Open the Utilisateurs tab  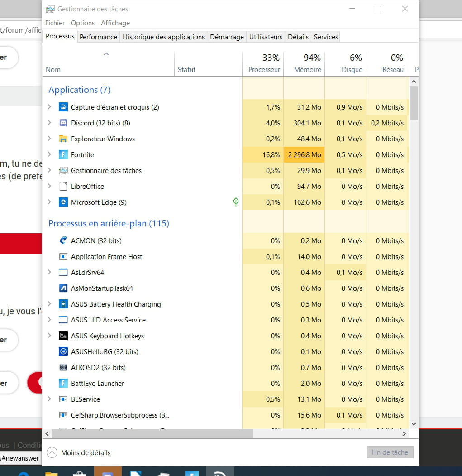(266, 37)
